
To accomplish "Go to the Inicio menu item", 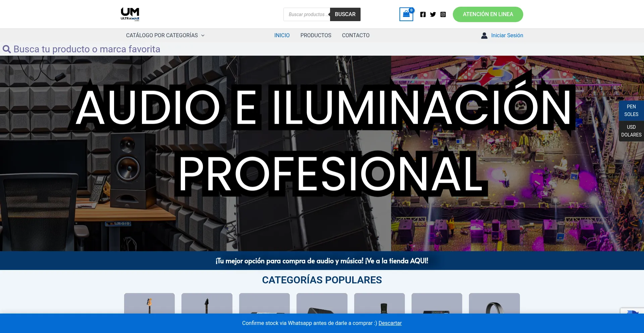I will tap(282, 36).
